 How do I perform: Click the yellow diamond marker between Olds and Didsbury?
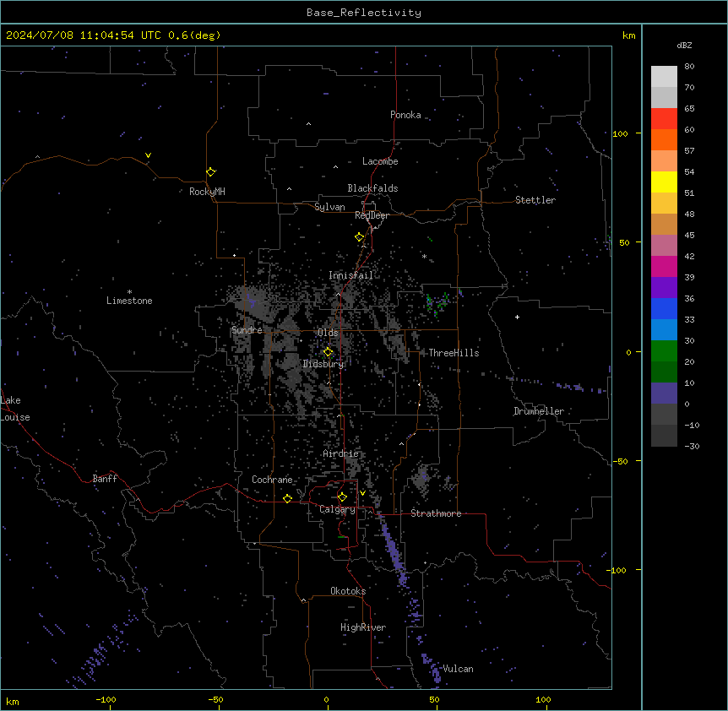[x=328, y=352]
